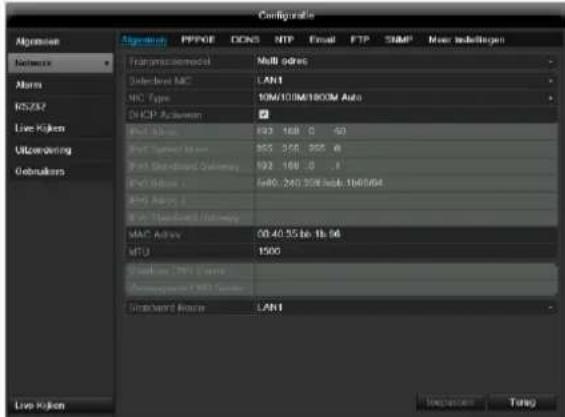Switch to the SNMP tab
Screen dimensions: 565x417
[399, 40]
